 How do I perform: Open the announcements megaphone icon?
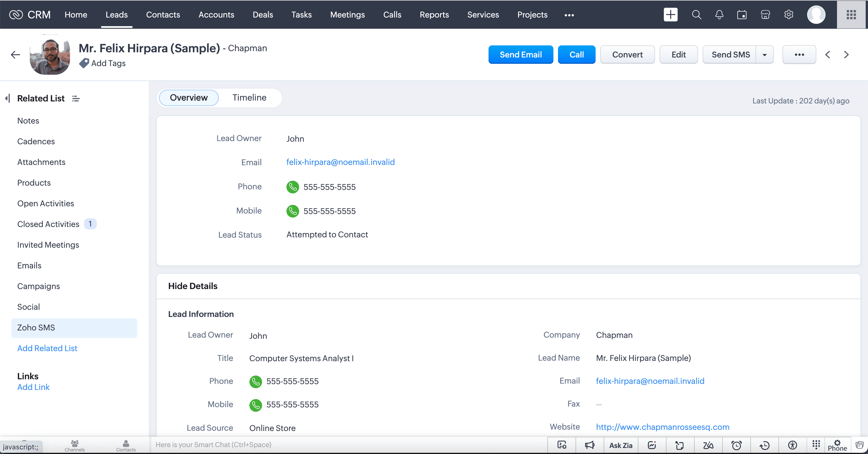[590, 445]
